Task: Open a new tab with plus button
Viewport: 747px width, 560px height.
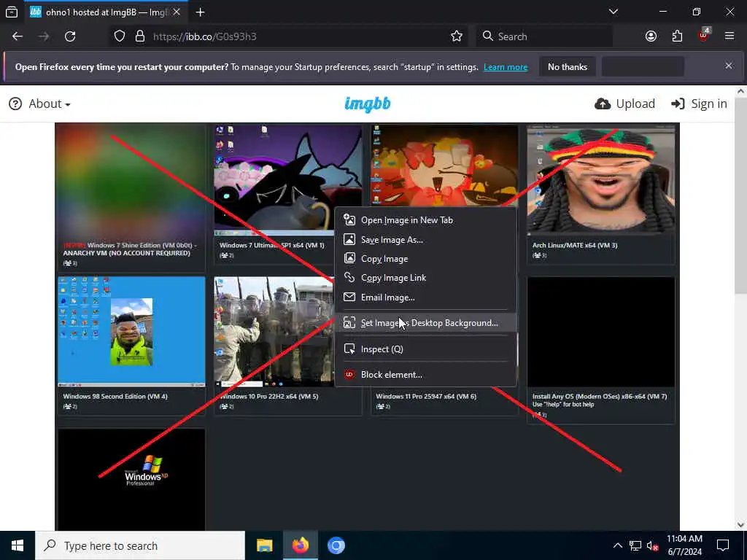Action: (200, 12)
